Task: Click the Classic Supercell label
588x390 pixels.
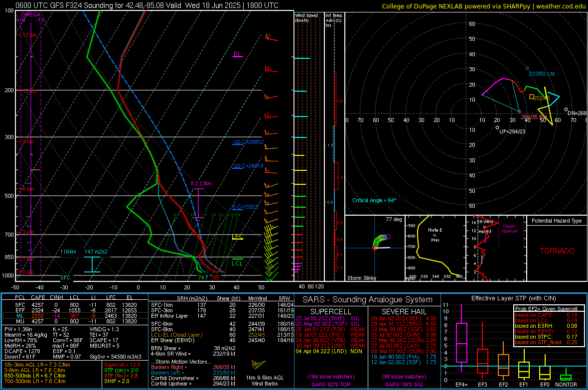Action: click(x=509, y=229)
